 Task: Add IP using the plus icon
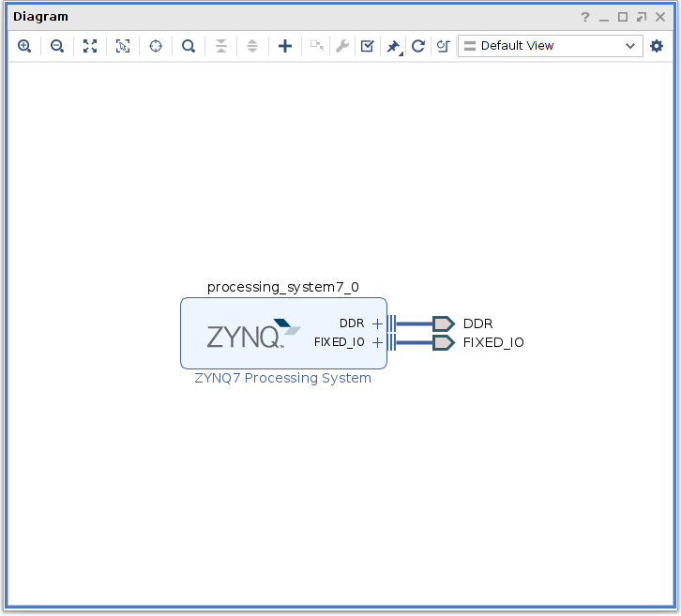pos(285,46)
